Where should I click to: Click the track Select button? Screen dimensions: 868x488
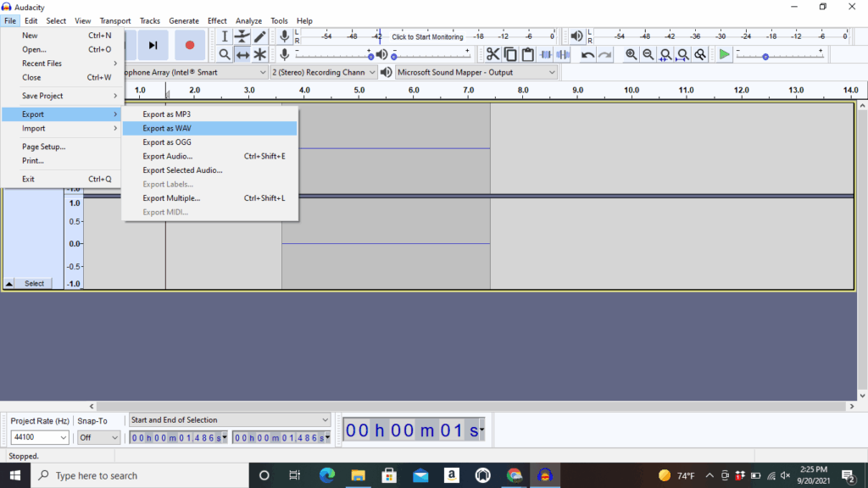pyautogui.click(x=34, y=284)
